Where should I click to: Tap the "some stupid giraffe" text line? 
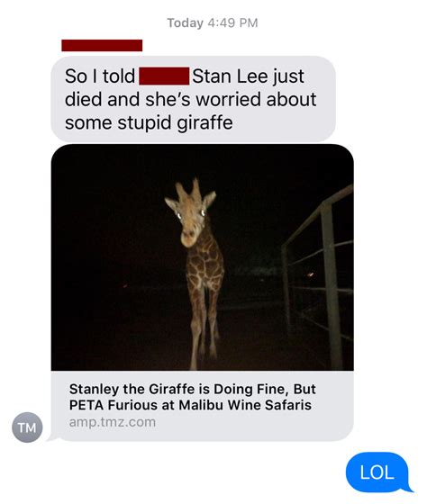149,122
